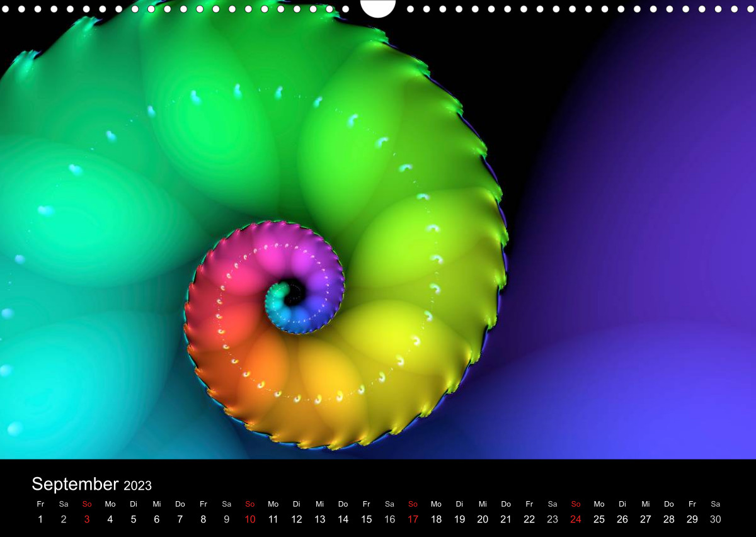Select the red 'So' label above date 3
The height and width of the screenshot is (537, 756).
click(87, 504)
